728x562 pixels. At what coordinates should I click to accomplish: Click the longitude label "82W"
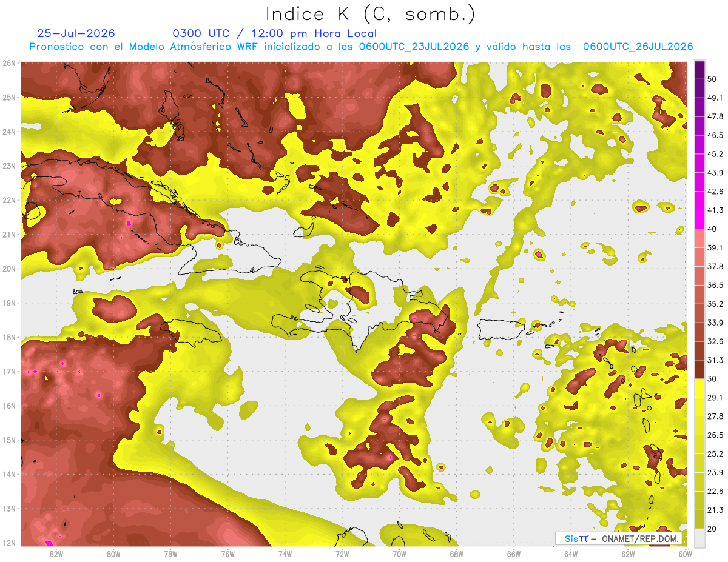[x=56, y=554]
